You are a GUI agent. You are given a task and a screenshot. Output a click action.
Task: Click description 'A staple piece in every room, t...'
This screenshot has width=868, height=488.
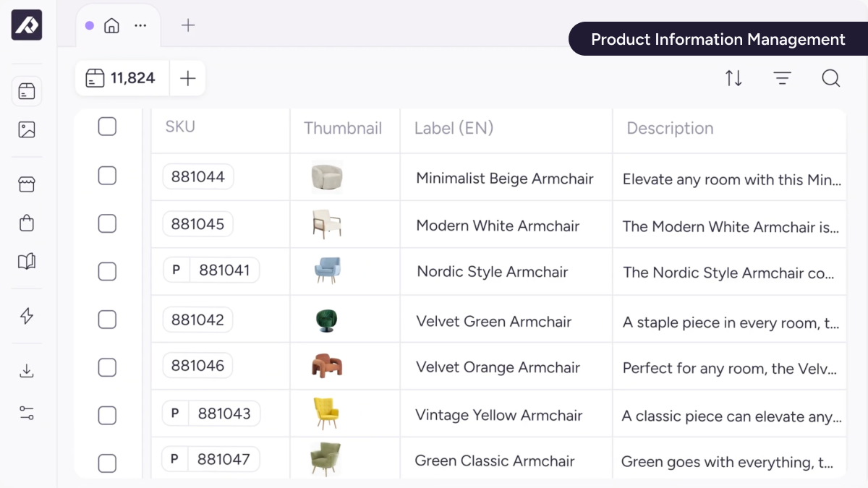coord(731,323)
